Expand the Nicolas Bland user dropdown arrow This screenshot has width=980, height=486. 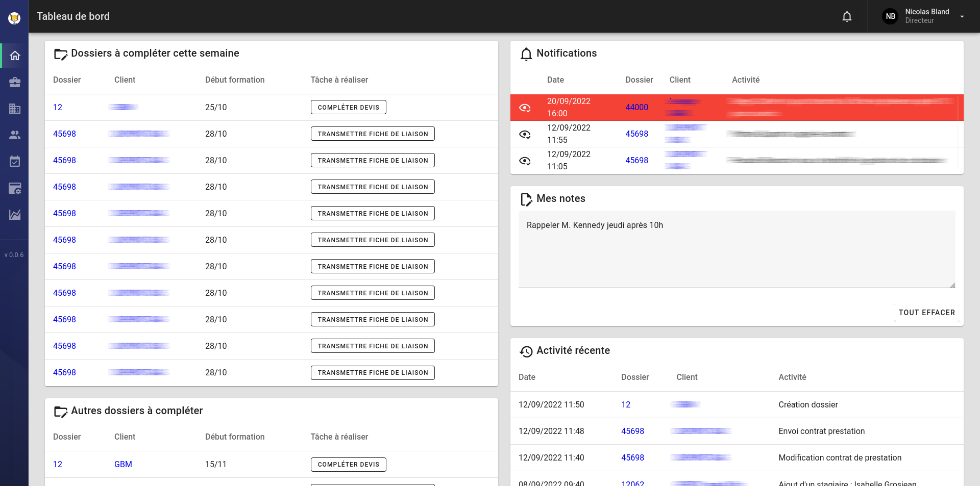point(962,16)
